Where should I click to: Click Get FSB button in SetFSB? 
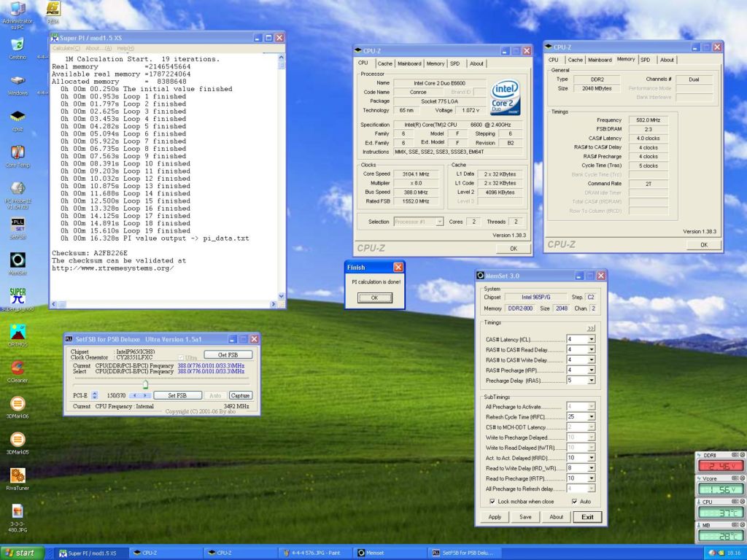228,355
